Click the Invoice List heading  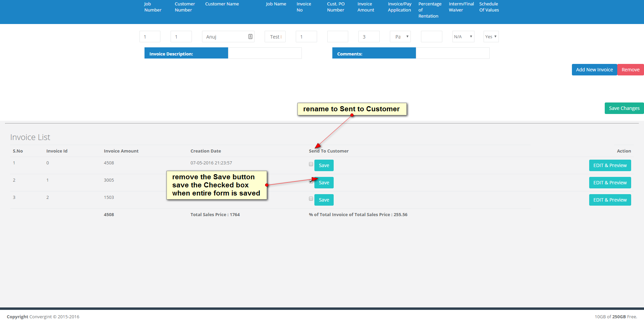(30, 137)
